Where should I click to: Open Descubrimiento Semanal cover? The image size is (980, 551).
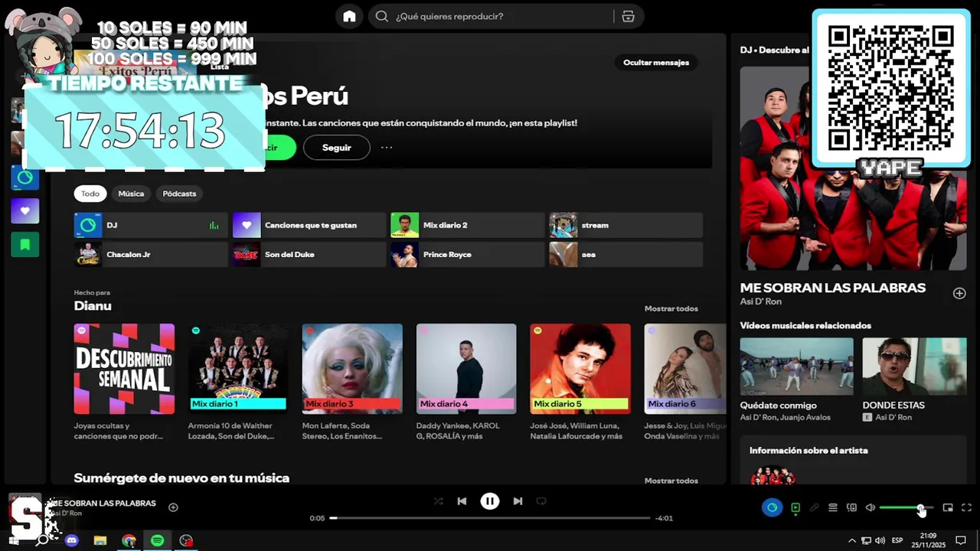124,369
